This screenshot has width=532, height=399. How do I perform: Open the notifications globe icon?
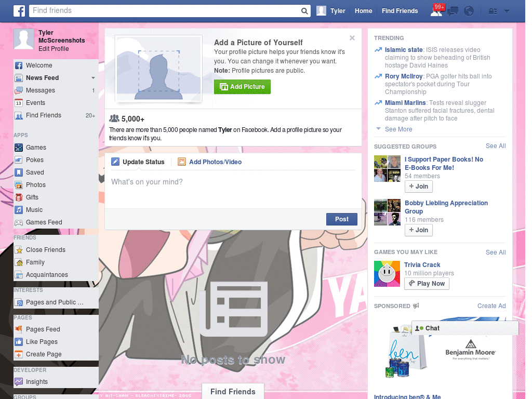(x=469, y=11)
